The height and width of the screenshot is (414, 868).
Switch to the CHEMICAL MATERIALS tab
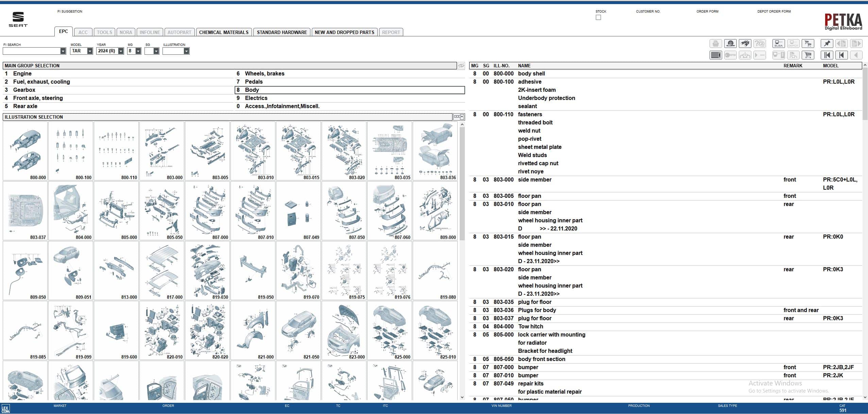tap(224, 32)
